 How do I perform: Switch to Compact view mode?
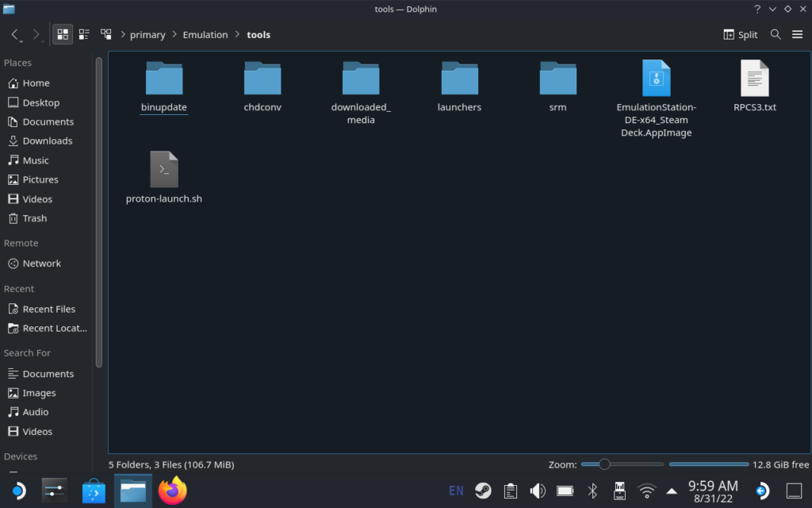click(x=84, y=34)
